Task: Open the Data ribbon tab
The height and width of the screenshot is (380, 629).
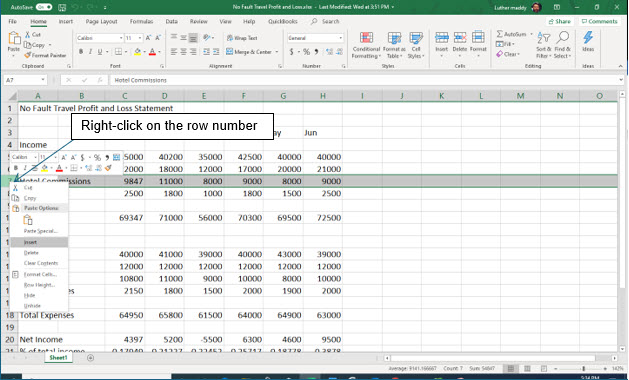Action: (x=172, y=21)
